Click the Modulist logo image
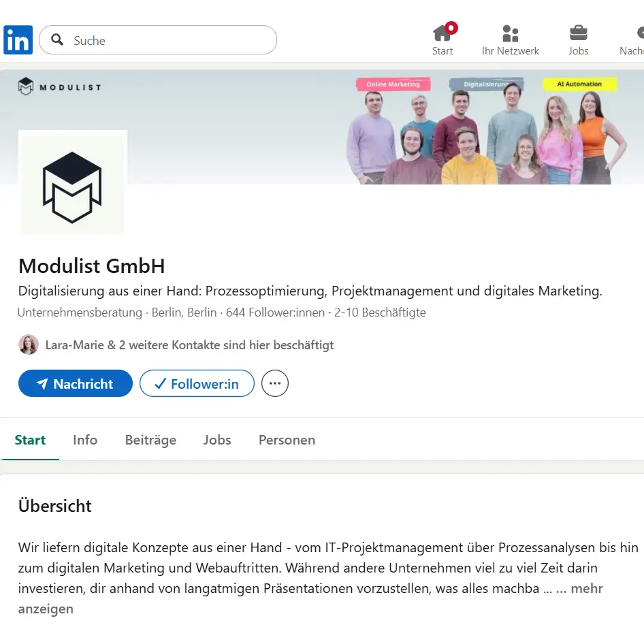Image resolution: width=644 pixels, height=644 pixels. pyautogui.click(x=72, y=182)
